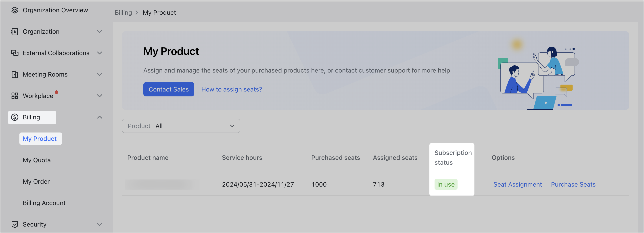Click the Contact Sales button
Image resolution: width=644 pixels, height=233 pixels.
(x=169, y=89)
